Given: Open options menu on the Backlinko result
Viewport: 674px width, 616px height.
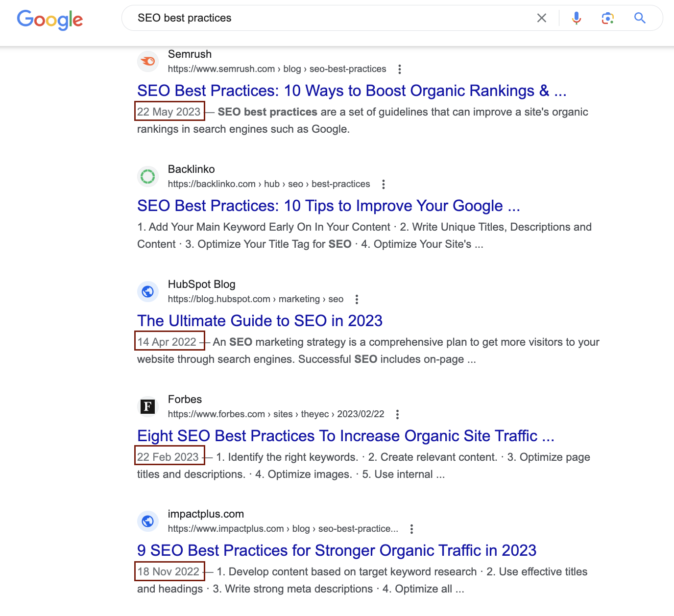Looking at the screenshot, I should pos(383,185).
